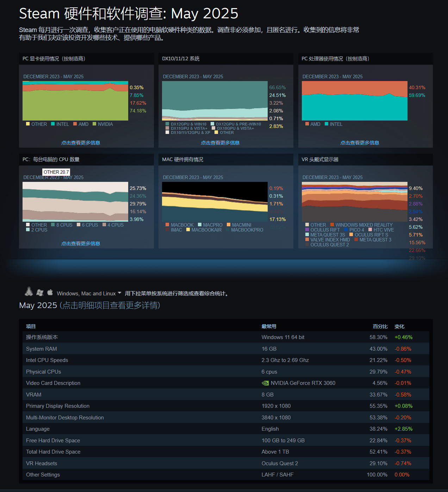Click the 59.69% Intel share value

[x=417, y=95]
